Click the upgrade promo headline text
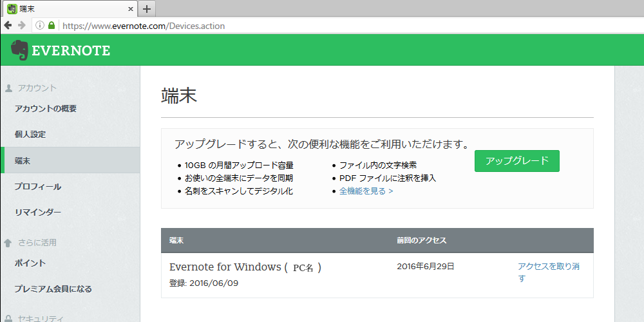 tap(321, 144)
